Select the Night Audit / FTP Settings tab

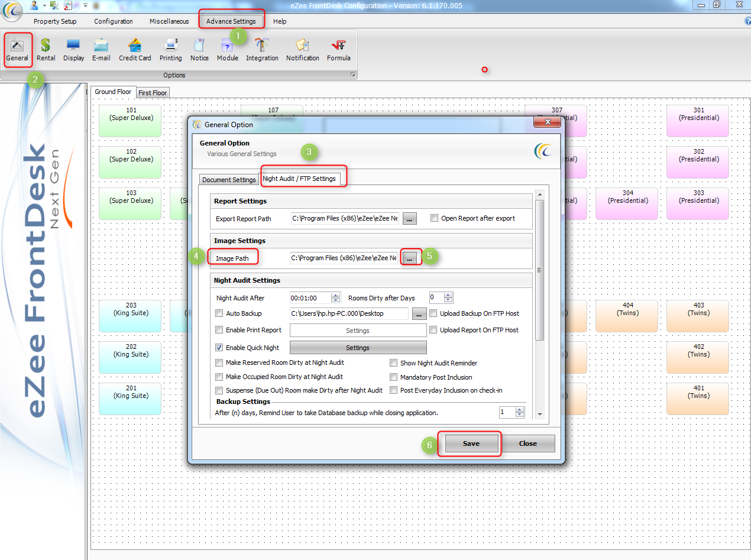tap(299, 179)
